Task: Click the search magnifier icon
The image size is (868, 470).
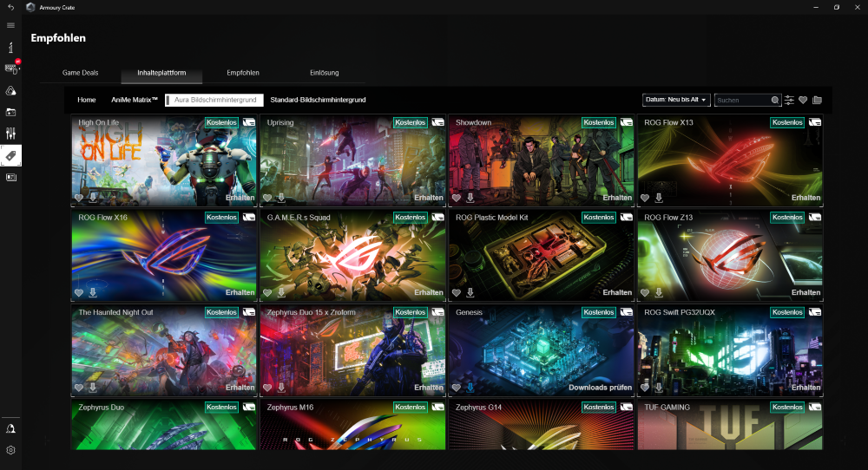Action: pos(775,100)
